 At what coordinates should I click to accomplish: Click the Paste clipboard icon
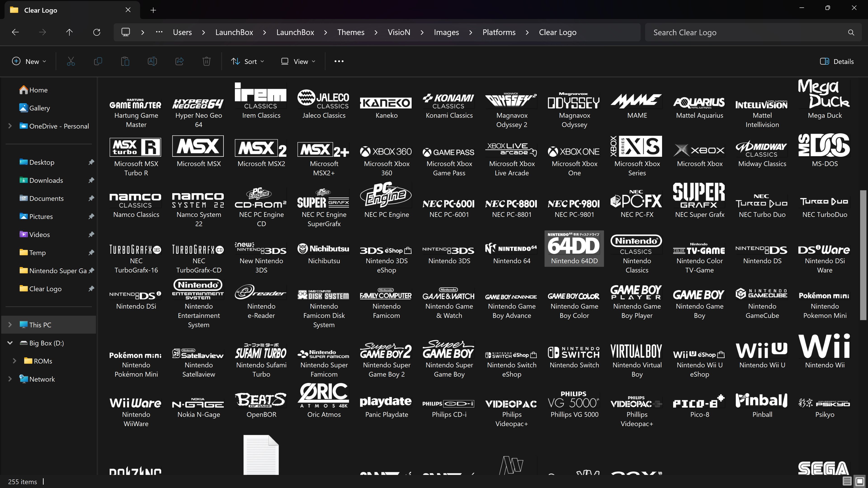coord(125,61)
